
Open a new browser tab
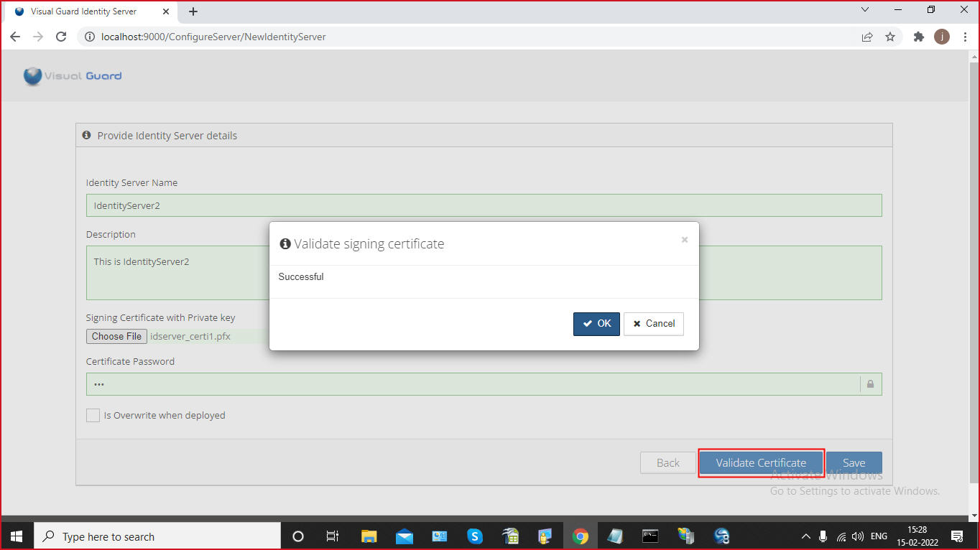pos(193,11)
